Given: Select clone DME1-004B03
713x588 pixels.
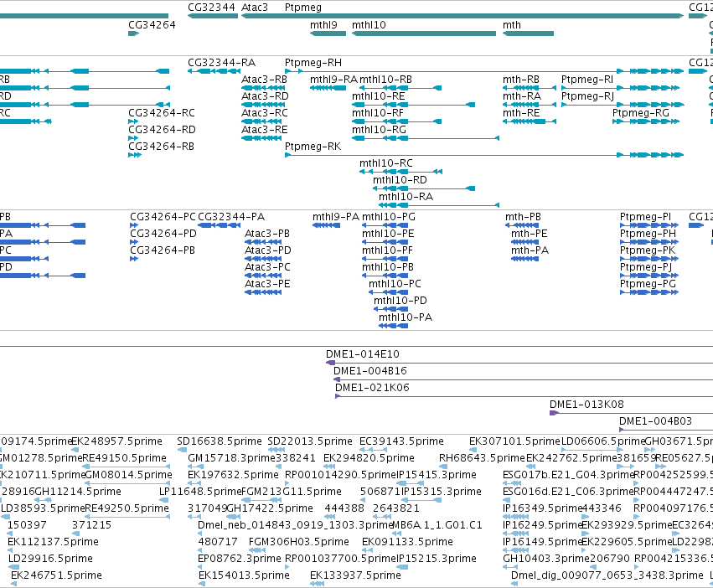Looking at the screenshot, I should (x=655, y=421).
